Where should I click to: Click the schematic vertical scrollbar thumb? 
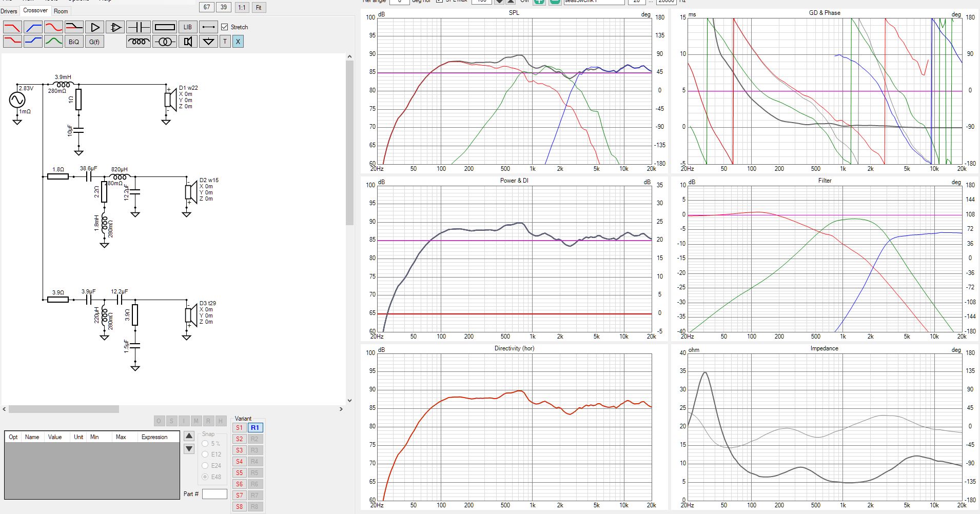click(349, 143)
